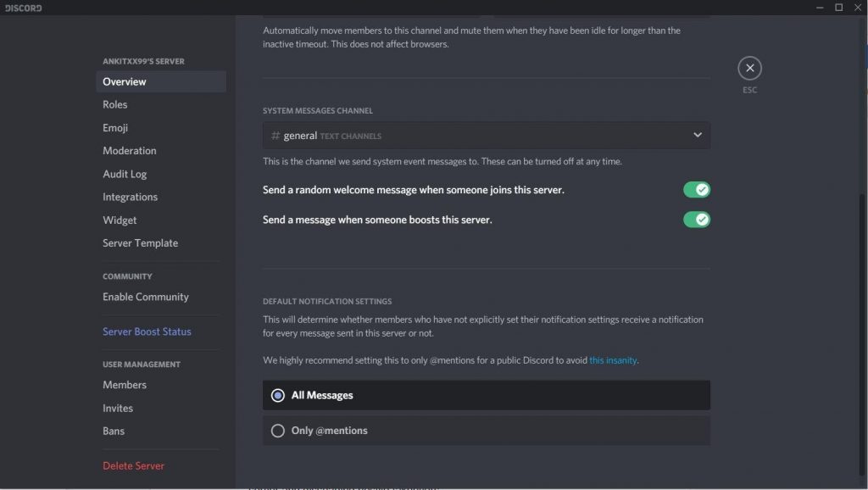Viewport: 868px width, 490px height.
Task: Click Delete Server
Action: pyautogui.click(x=161, y=466)
